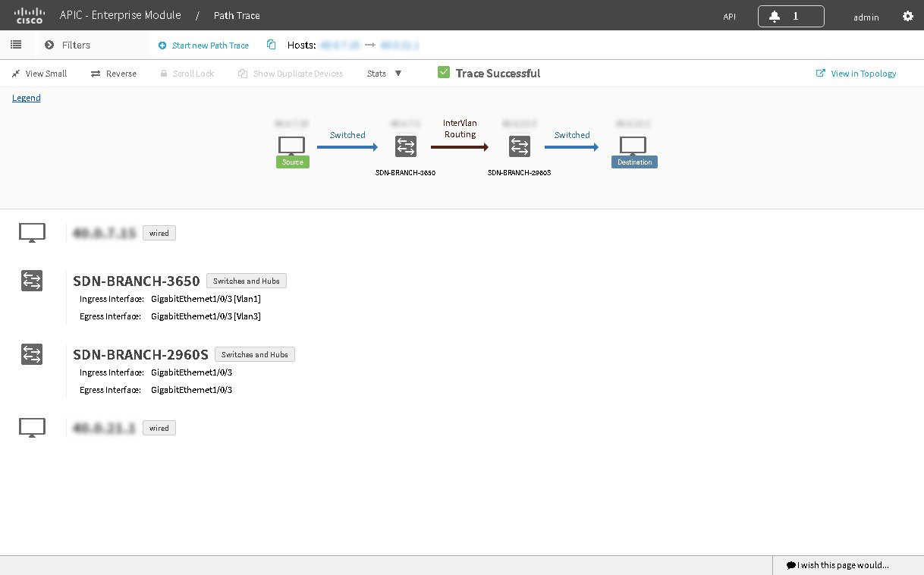Image resolution: width=924 pixels, height=575 pixels.
Task: Select the Path Trace breadcrumb tab
Action: [x=235, y=15]
